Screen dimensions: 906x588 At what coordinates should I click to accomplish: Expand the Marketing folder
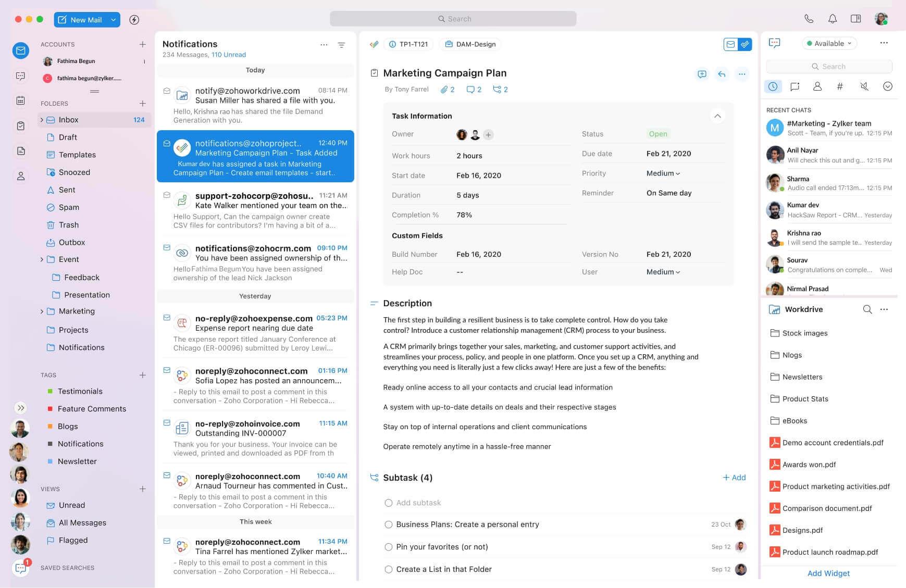pyautogui.click(x=42, y=311)
